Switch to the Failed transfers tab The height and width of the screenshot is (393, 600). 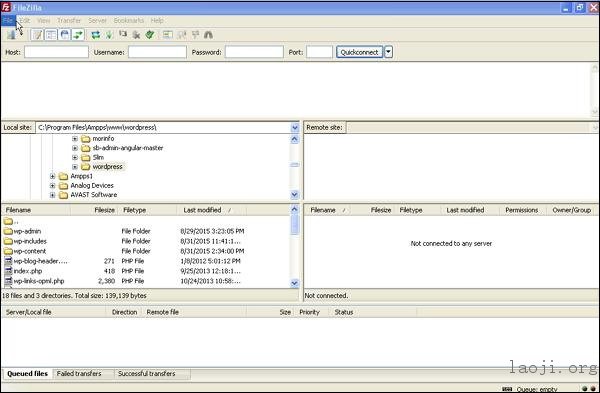tap(79, 373)
